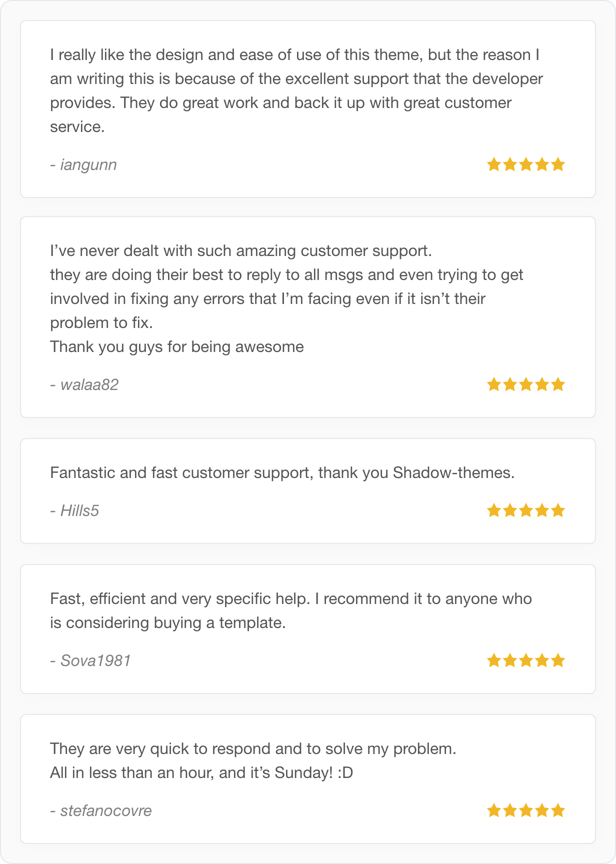Click the 'All in less than an hour' line
Viewport: 616px width, 864px height.
(201, 772)
